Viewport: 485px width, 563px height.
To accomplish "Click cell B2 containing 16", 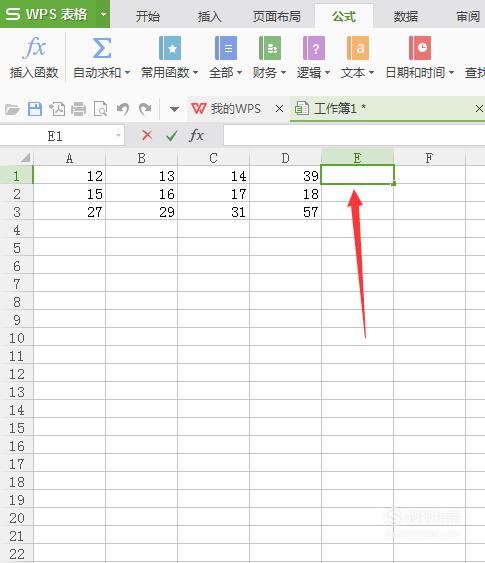I will coord(141,194).
